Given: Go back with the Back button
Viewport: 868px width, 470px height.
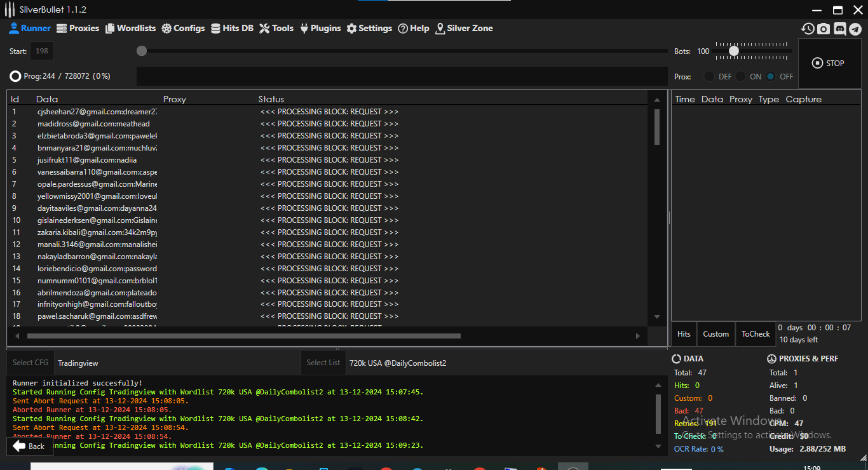Looking at the screenshot, I should tap(29, 446).
